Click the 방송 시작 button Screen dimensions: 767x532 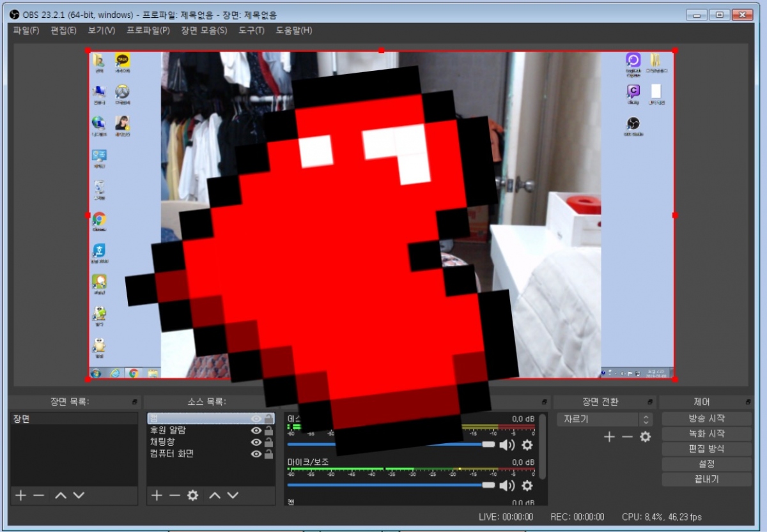(706, 419)
